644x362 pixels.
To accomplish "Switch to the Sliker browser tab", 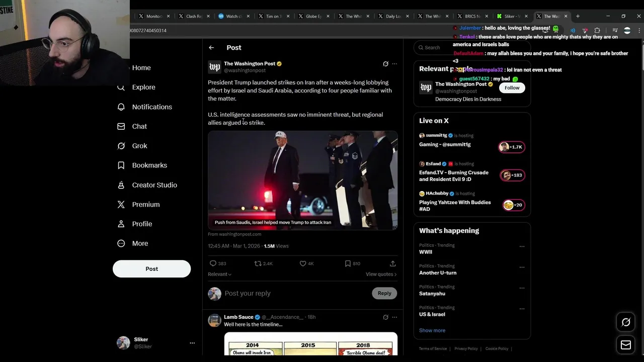I will coord(512,16).
